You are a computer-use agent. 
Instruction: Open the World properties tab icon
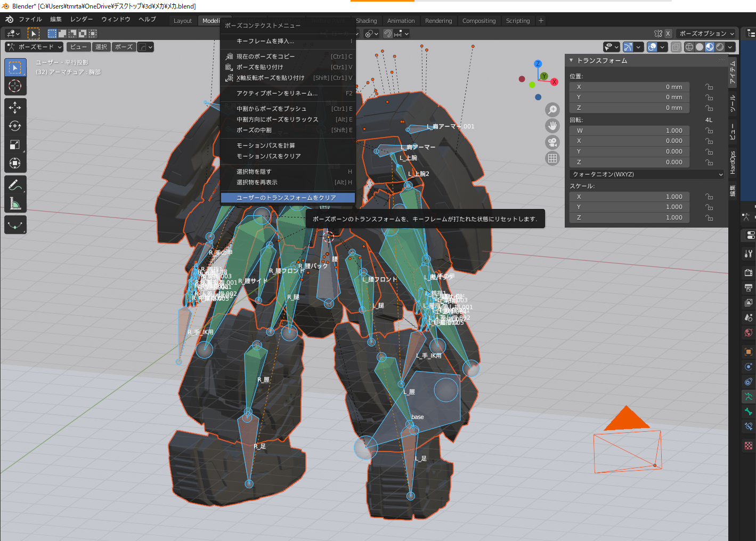click(x=749, y=333)
